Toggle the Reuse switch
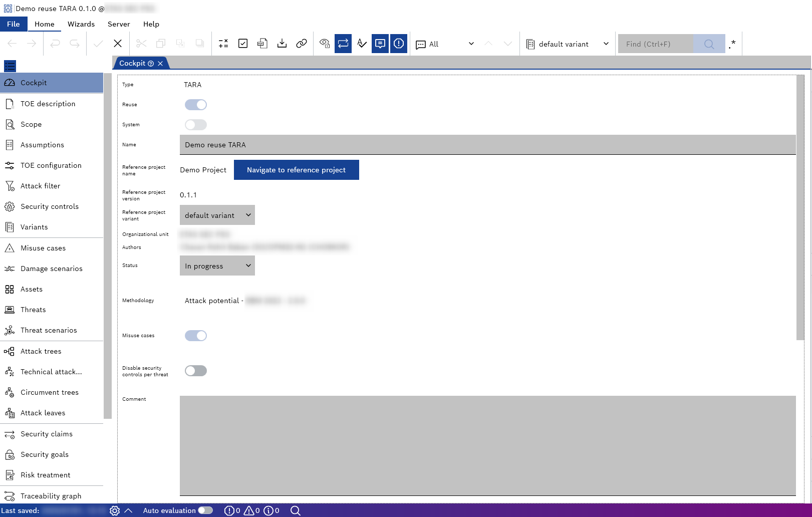 pos(196,105)
